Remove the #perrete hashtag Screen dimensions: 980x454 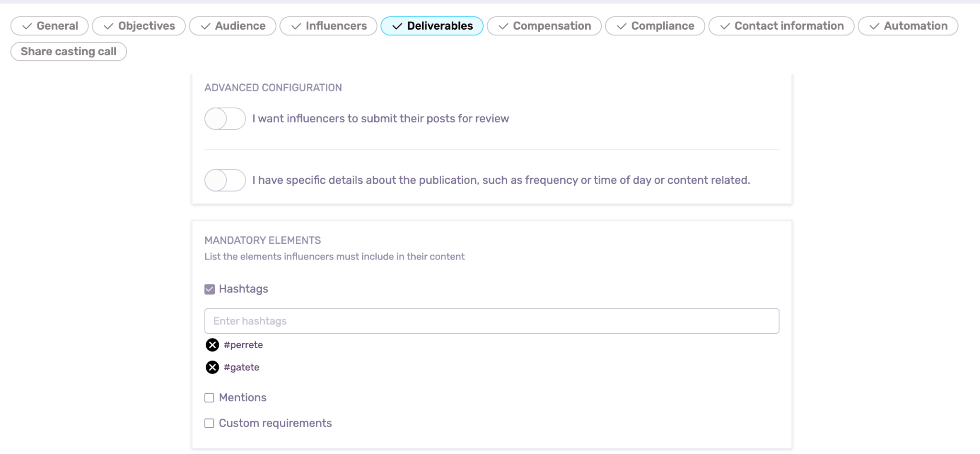click(x=212, y=345)
